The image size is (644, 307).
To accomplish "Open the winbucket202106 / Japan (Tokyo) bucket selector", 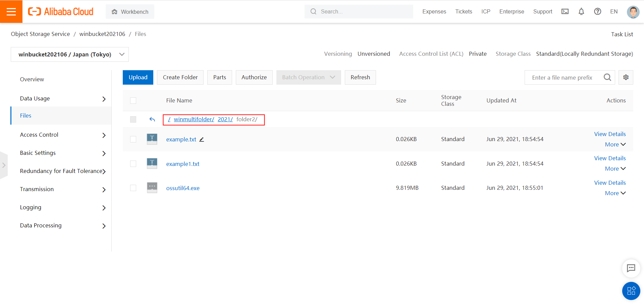I will coord(70,54).
